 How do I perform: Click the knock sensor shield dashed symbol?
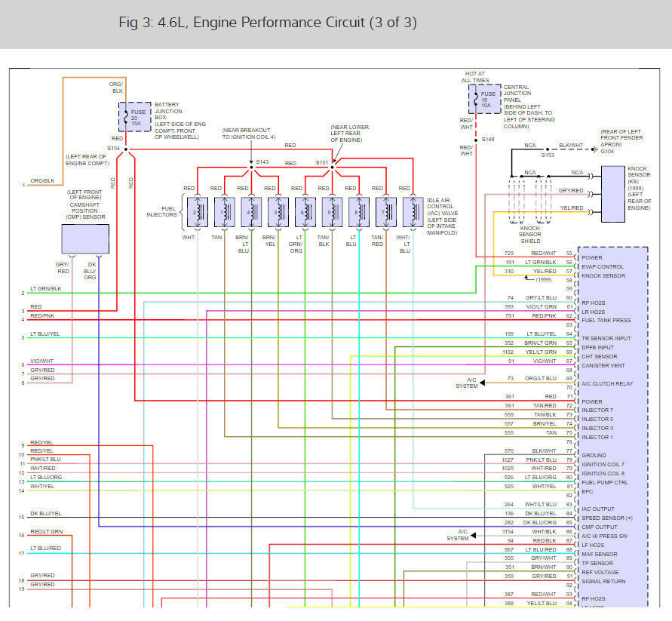click(x=530, y=199)
